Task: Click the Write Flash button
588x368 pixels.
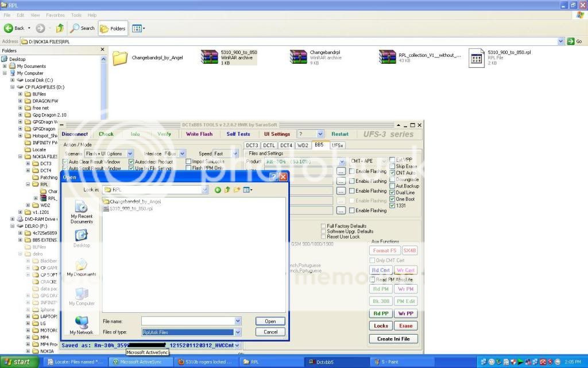Action: [x=199, y=134]
